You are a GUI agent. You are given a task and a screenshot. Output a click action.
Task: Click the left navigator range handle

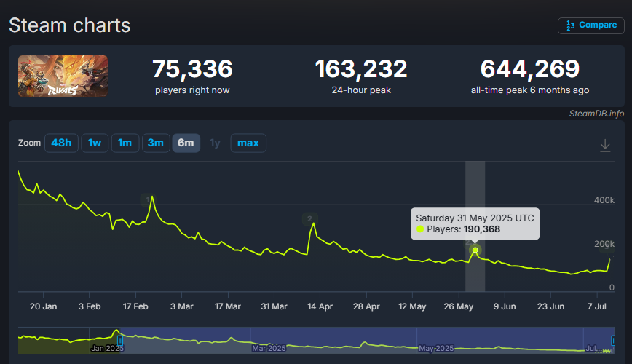119,341
